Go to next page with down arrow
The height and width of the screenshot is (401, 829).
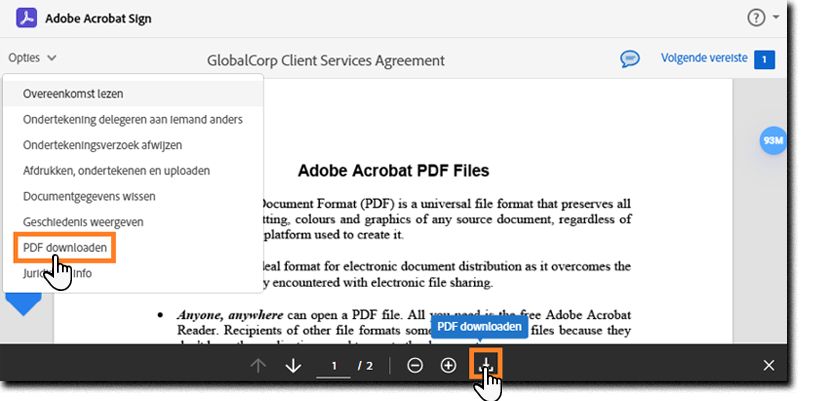[293, 366]
